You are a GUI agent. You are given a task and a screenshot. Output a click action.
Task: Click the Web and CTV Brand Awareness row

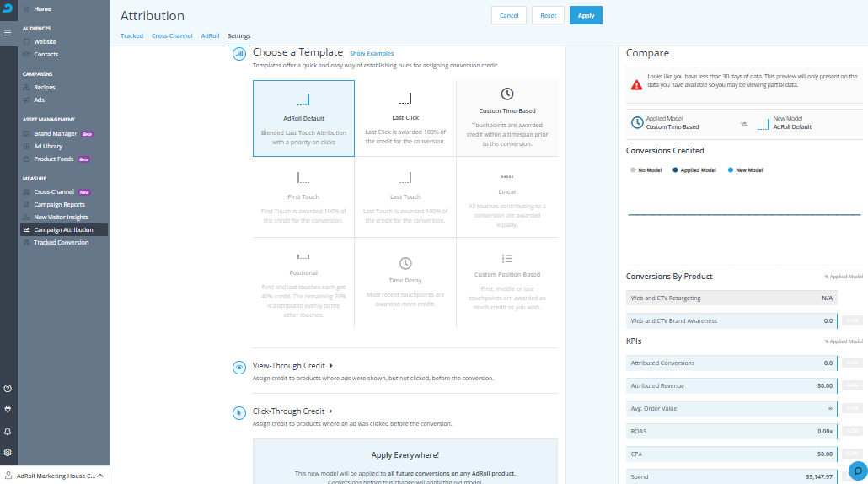pos(731,320)
